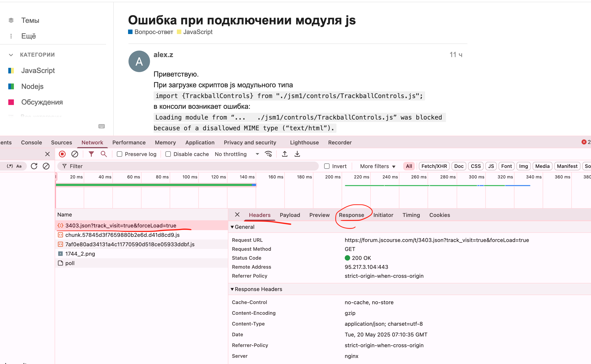This screenshot has width=591, height=364.
Task: Click the errors count badge
Action: pos(586,142)
